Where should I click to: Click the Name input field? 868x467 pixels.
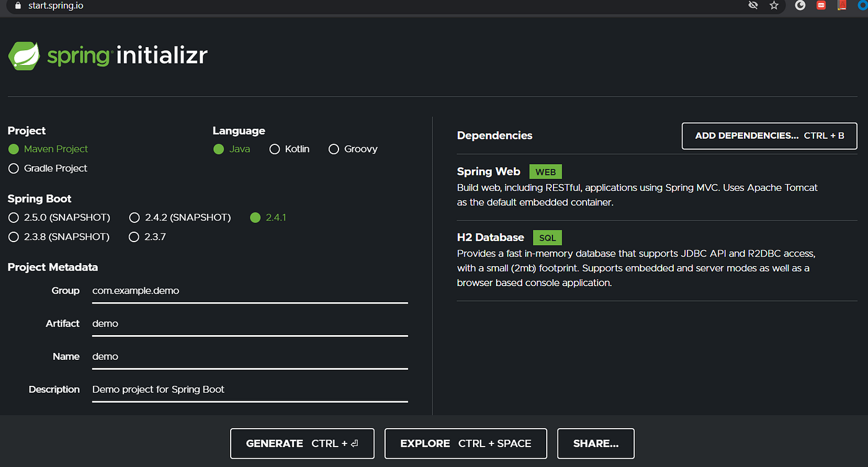click(250, 356)
